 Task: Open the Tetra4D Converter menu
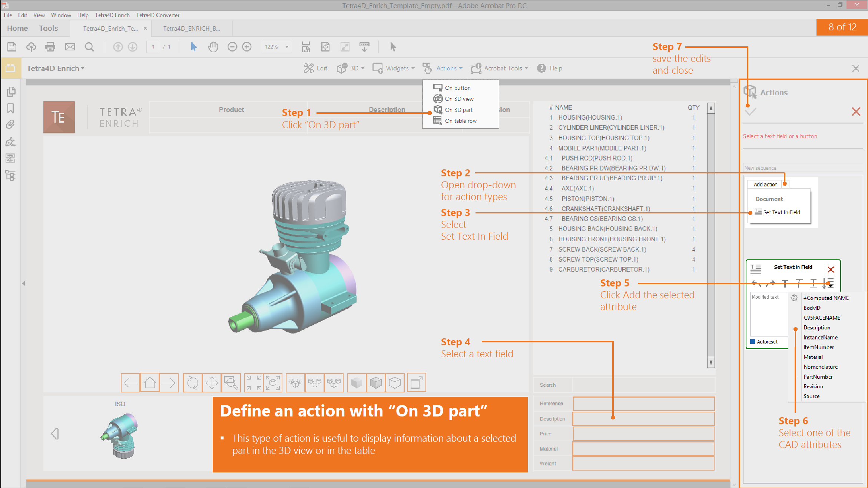coord(158,15)
